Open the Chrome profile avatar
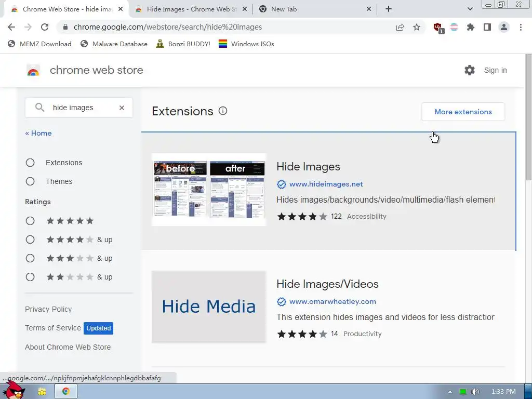The width and height of the screenshot is (532, 399). (504, 27)
